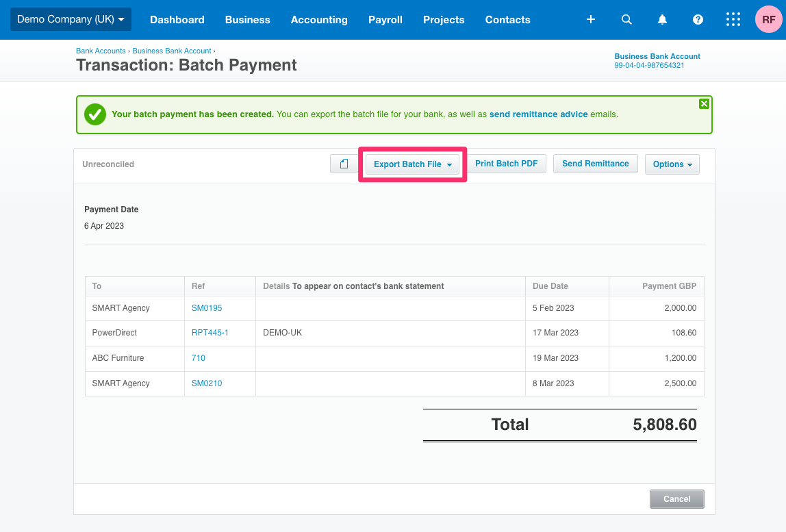Viewport: 786px width, 532px height.
Task: Open the Contacts menu
Action: pyautogui.click(x=507, y=19)
